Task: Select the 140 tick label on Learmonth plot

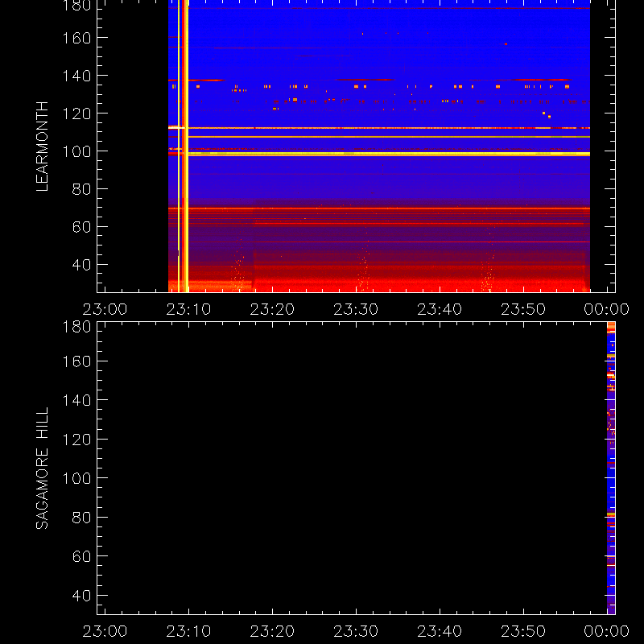Action: click(76, 76)
